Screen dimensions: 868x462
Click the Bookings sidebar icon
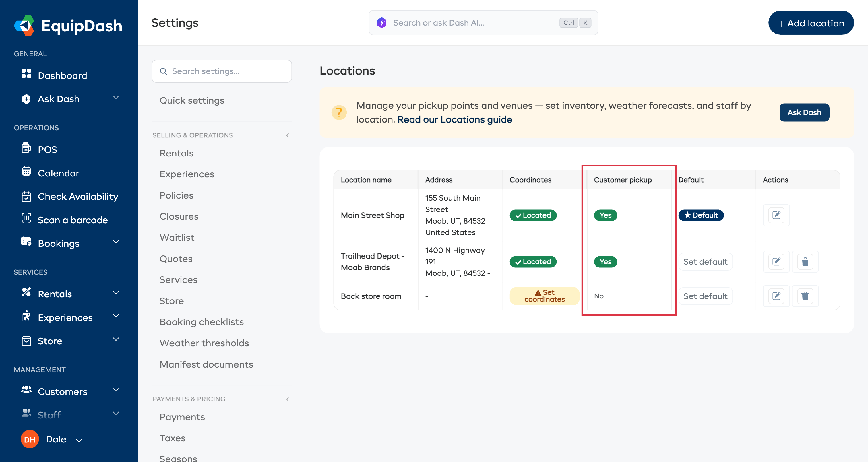26,242
